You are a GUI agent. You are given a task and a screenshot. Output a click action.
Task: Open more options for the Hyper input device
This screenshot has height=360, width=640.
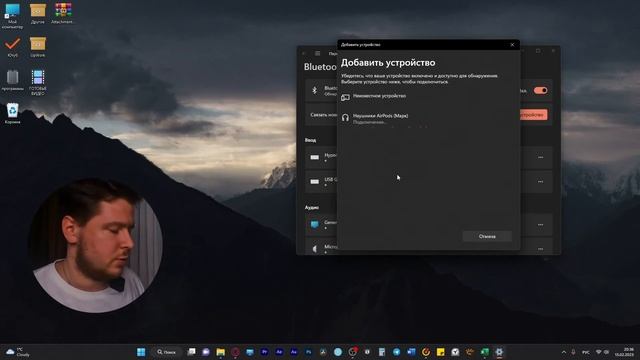[x=540, y=158]
